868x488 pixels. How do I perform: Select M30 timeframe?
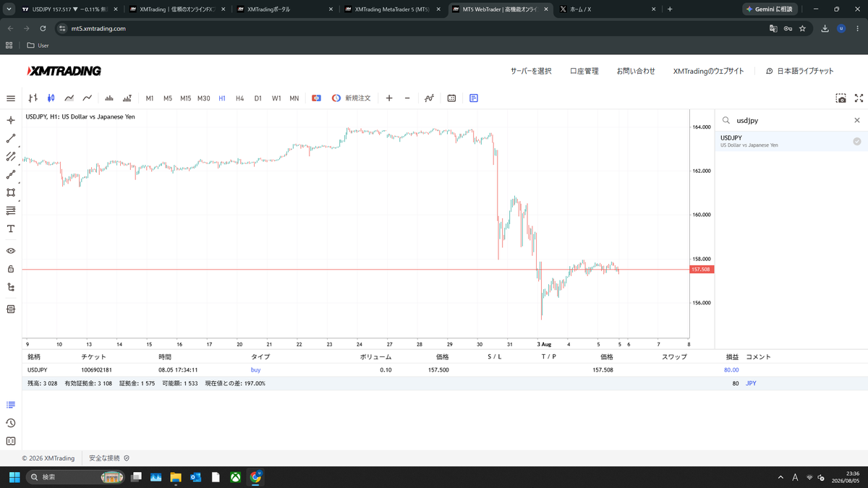click(x=204, y=98)
